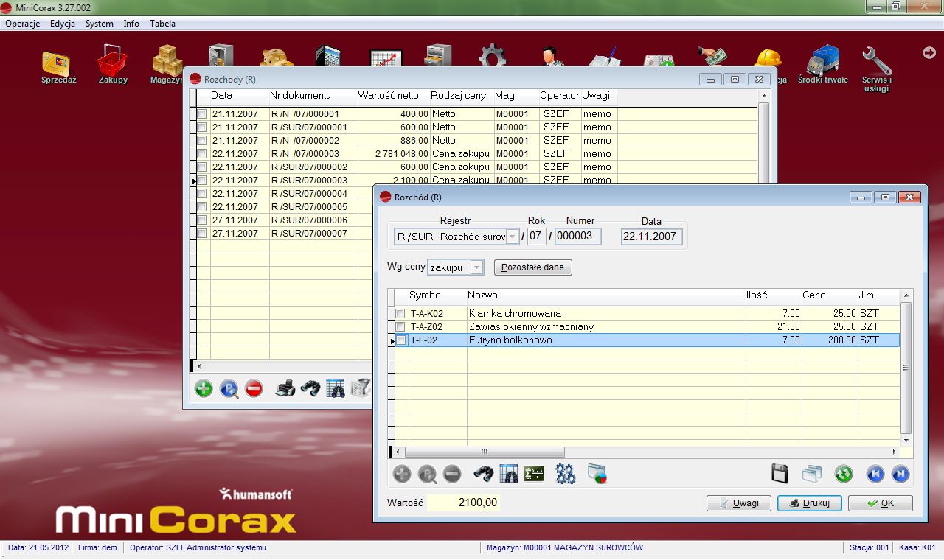Screen dimensions: 944x560
Task: Tick checkbox of document R /N /07/000003
Action: [202, 154]
